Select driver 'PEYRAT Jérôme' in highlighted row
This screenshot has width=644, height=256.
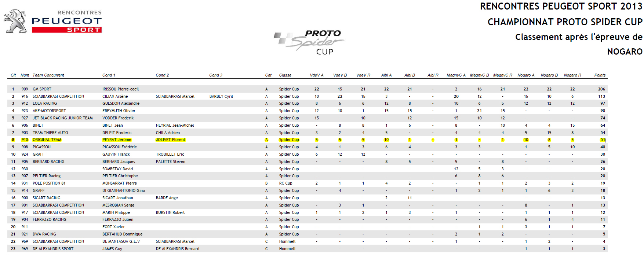117,140
